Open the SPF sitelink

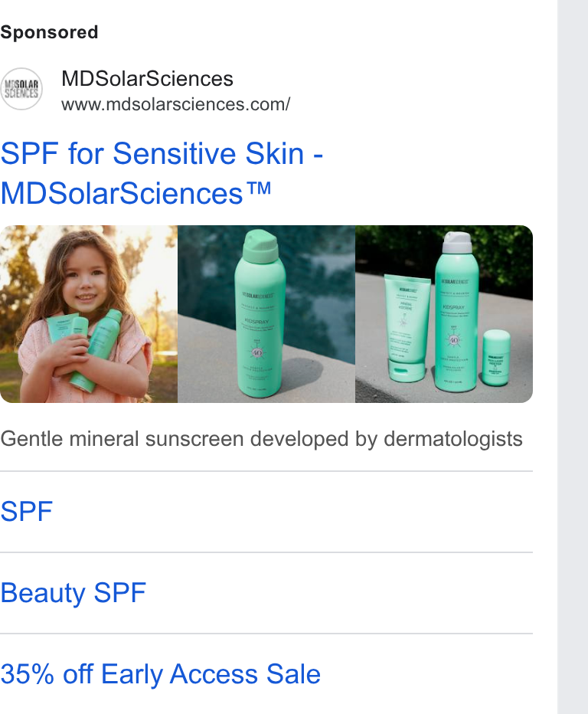coord(26,511)
